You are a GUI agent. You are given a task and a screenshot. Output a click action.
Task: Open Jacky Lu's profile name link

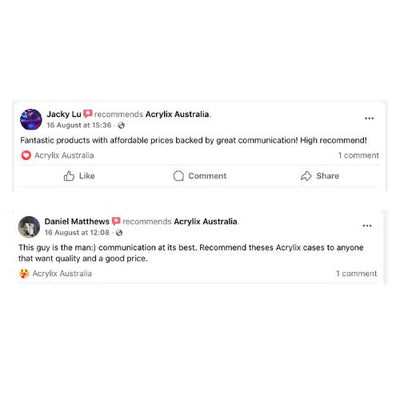click(64, 114)
